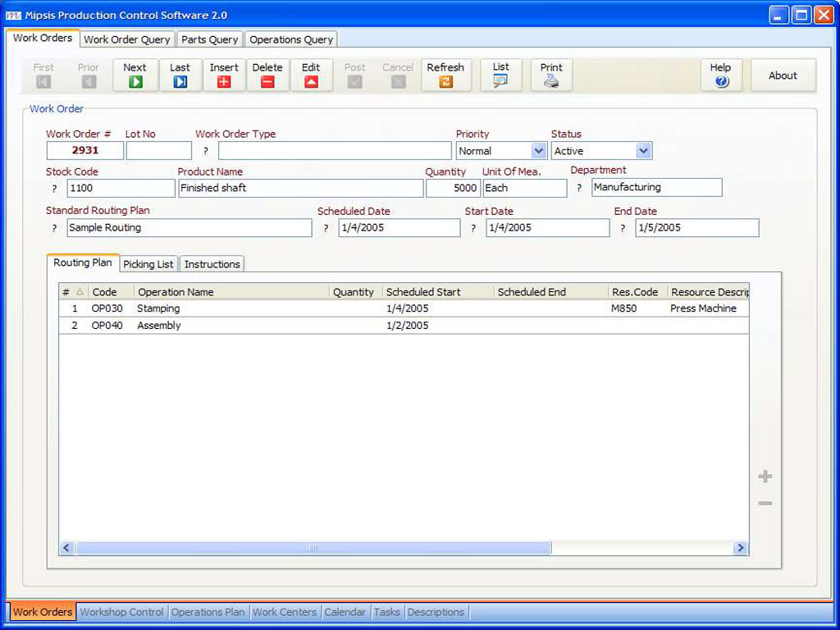Insert a new work order
840x630 pixels.
[x=224, y=75]
